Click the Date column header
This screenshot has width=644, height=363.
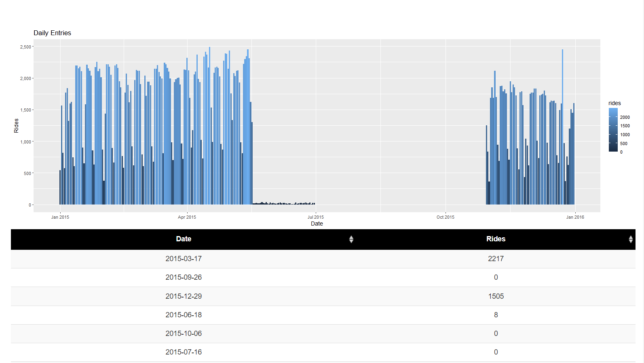pyautogui.click(x=184, y=239)
